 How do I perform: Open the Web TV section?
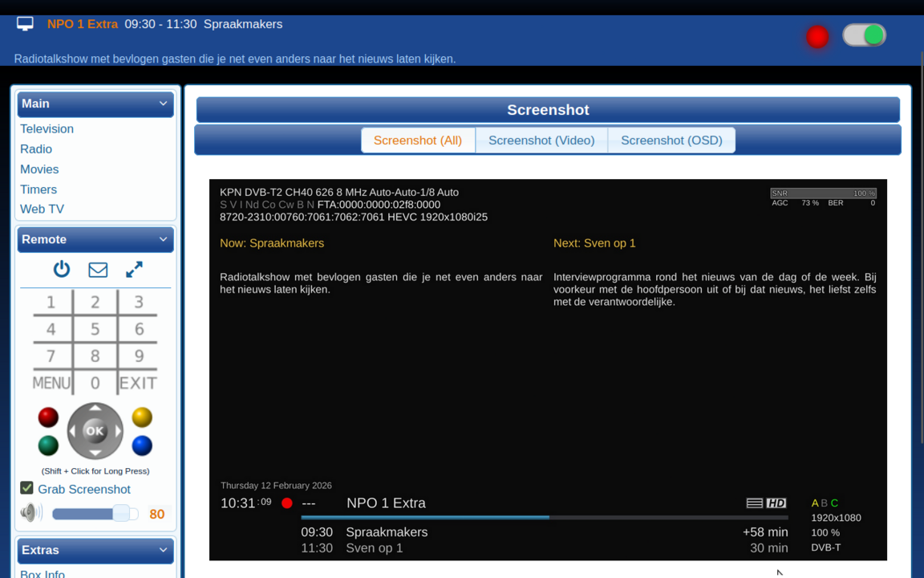point(42,209)
